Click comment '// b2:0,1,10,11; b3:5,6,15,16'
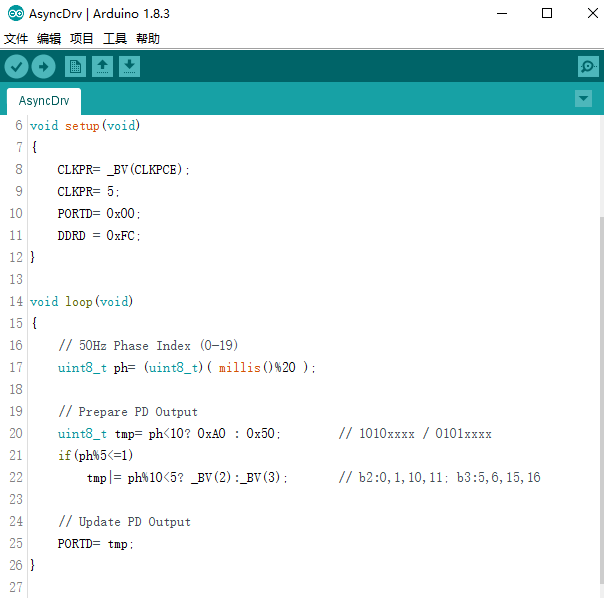The width and height of the screenshot is (604, 598). coord(440,478)
